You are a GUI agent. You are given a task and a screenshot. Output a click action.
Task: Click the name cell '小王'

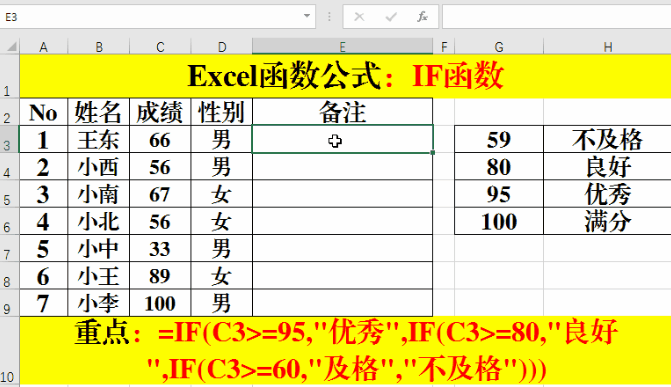coord(98,276)
